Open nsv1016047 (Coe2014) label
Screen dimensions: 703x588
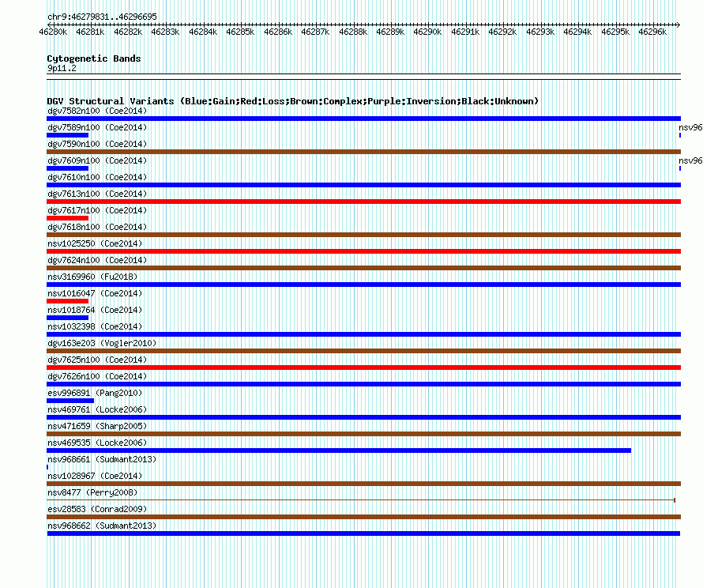point(95,293)
